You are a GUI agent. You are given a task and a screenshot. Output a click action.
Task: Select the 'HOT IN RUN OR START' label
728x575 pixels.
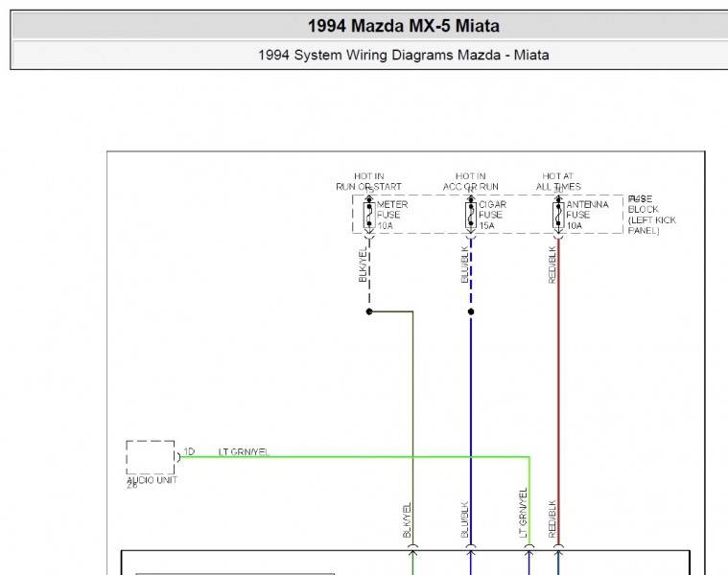coord(368,181)
